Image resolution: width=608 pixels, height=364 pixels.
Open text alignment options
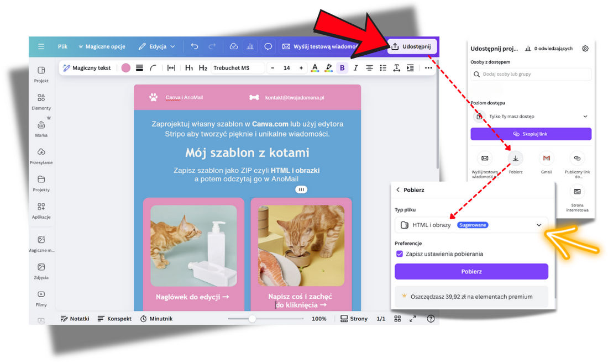369,68
